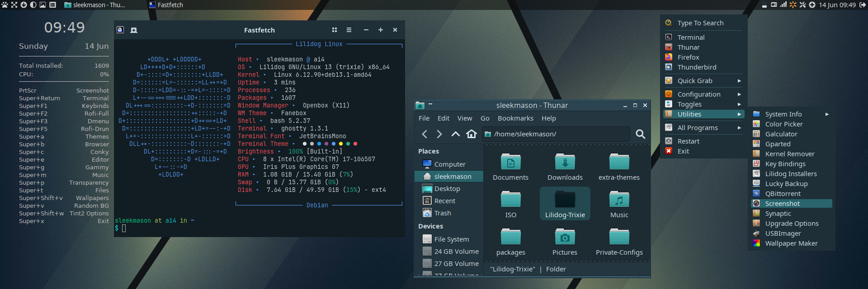868x289 pixels.
Task: Open the crossed tools tray icon
Action: [803, 5]
